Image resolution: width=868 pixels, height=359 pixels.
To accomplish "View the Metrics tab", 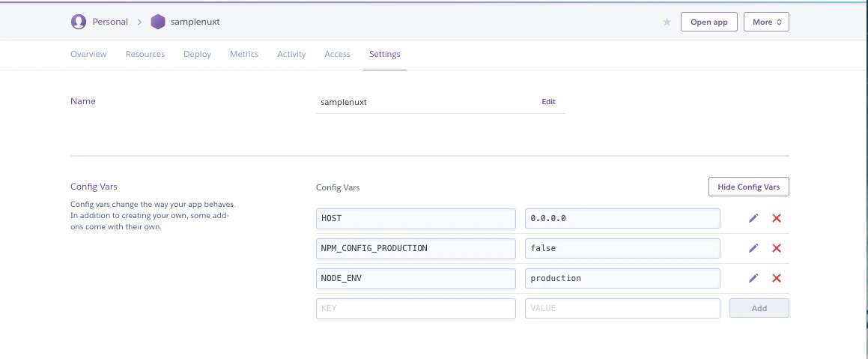I will tap(244, 54).
